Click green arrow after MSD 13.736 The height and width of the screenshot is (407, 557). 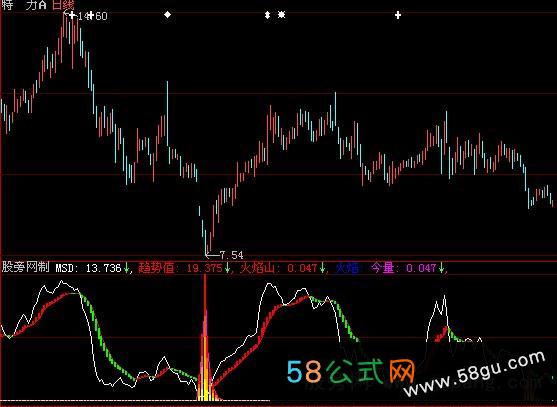pyautogui.click(x=126, y=268)
